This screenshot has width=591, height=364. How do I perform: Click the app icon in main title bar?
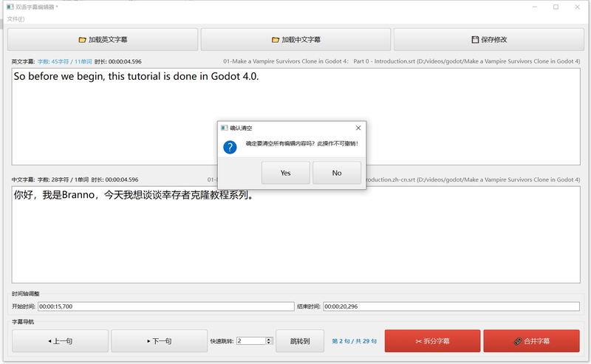tap(10, 7)
